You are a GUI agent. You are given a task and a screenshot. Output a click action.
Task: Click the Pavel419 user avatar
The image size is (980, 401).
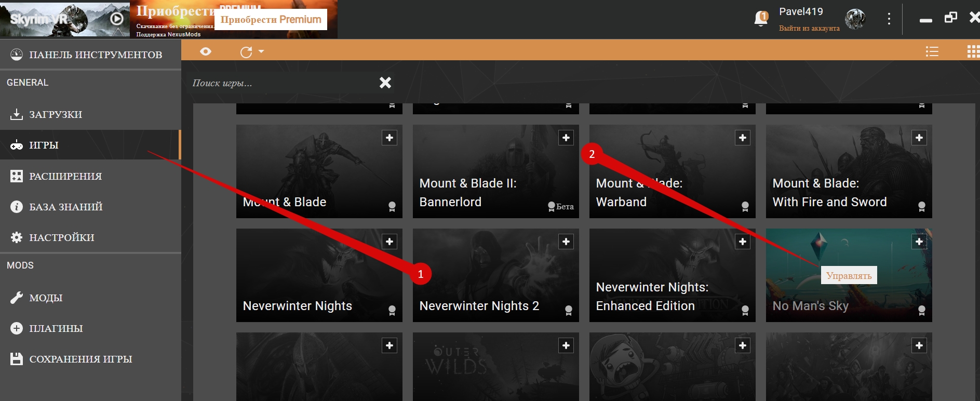(x=855, y=19)
